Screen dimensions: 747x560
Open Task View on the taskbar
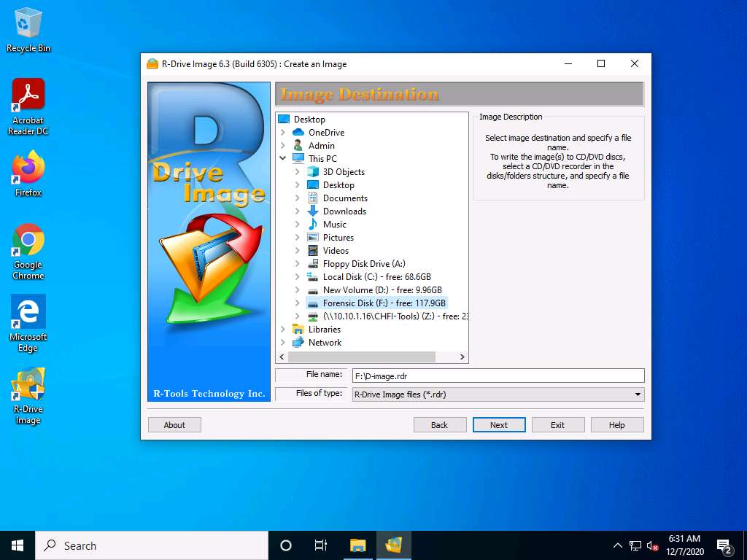321,545
